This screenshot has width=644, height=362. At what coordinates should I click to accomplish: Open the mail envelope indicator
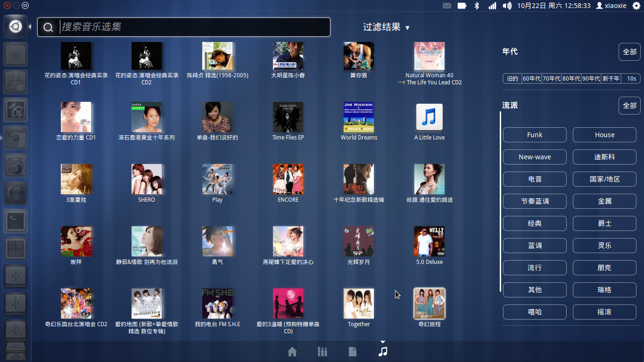[x=447, y=6]
